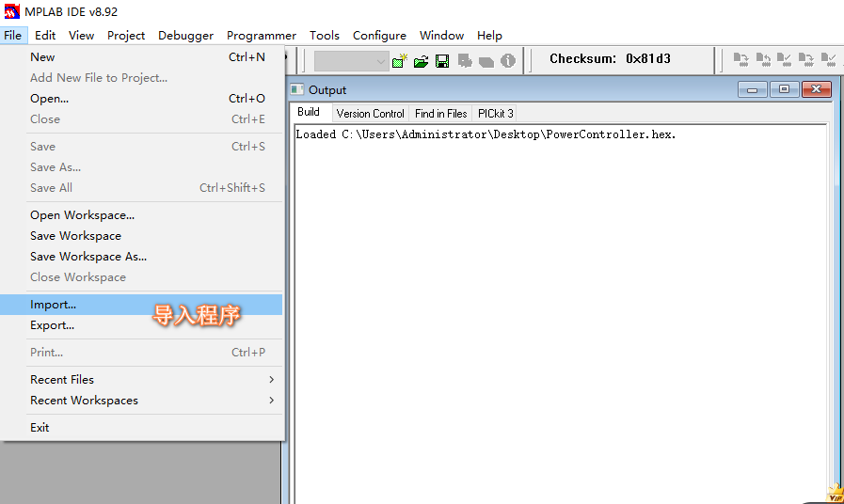Open the View menu

pos(81,36)
